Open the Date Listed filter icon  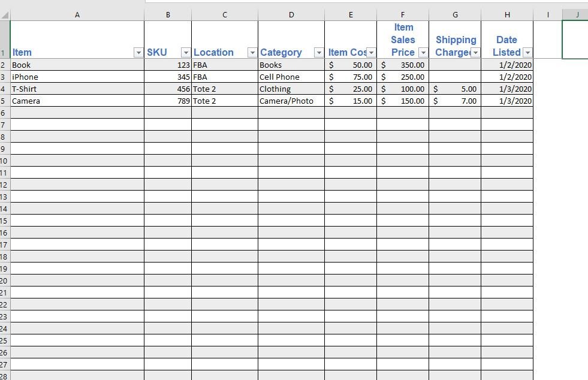pyautogui.click(x=527, y=52)
